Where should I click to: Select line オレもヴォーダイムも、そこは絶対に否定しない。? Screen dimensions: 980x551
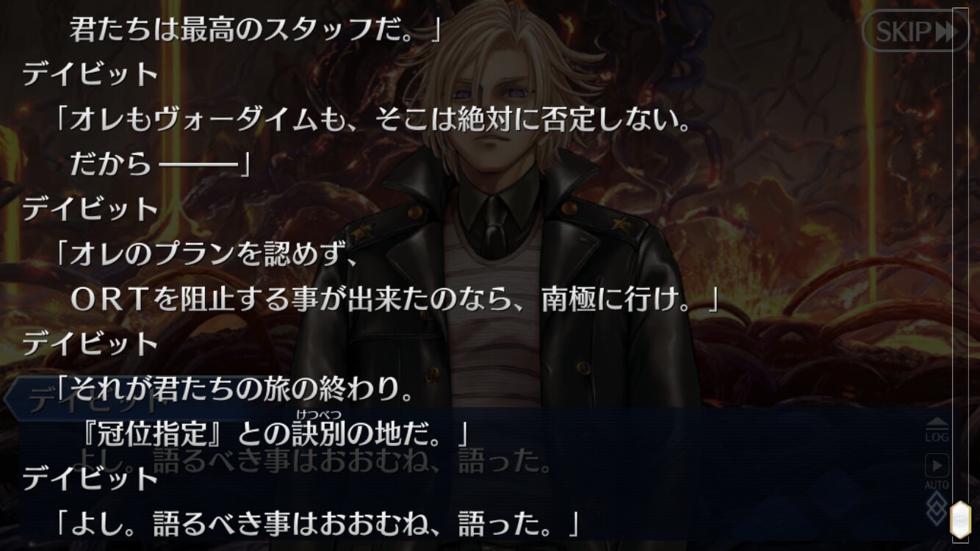click(374, 122)
